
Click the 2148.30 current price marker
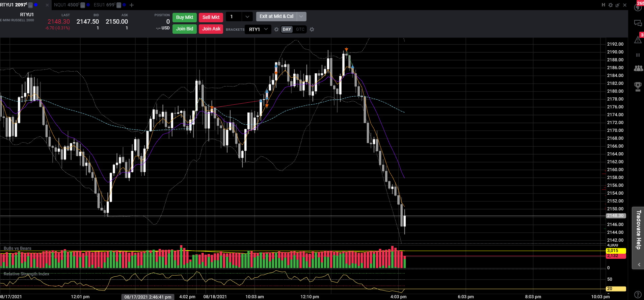click(616, 216)
